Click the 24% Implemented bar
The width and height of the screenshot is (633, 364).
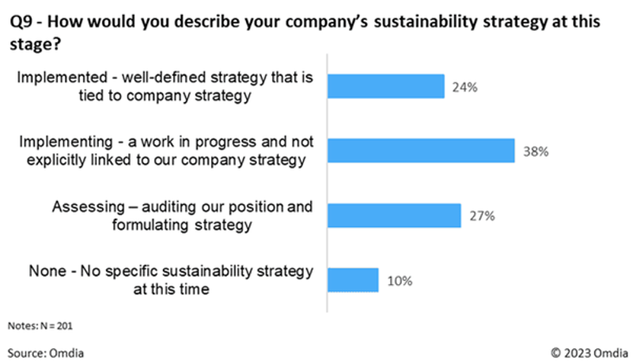(386, 86)
